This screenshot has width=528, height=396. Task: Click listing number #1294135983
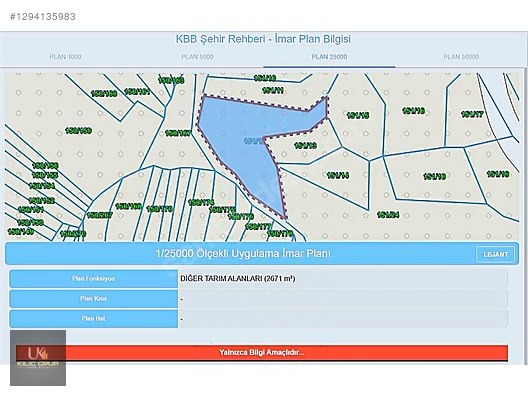(43, 17)
